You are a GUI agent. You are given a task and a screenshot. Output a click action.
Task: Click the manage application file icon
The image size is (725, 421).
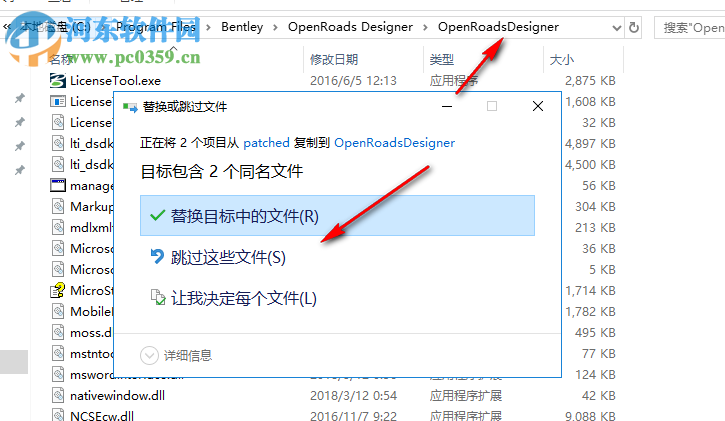click(58, 185)
